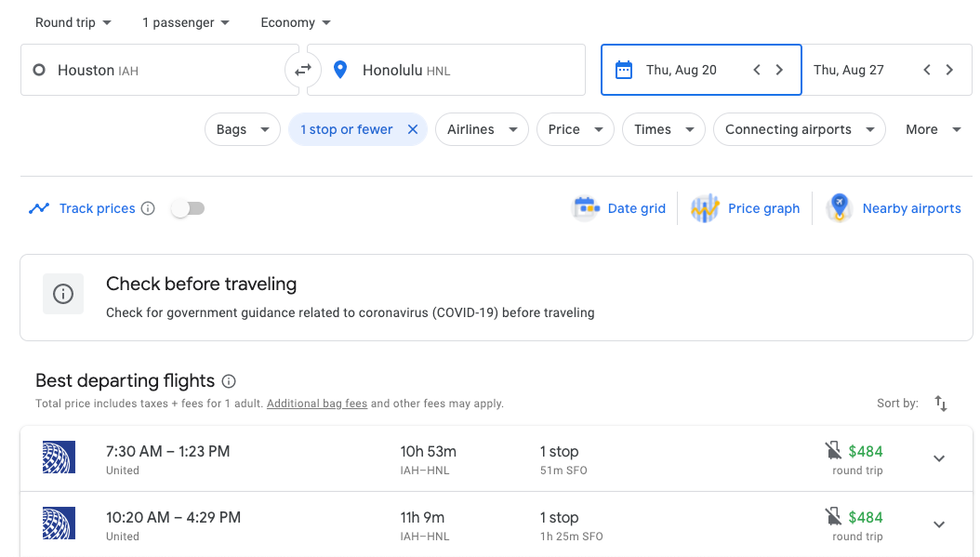Open the Economy class dropdown
This screenshot has height=557, width=980.
[296, 22]
